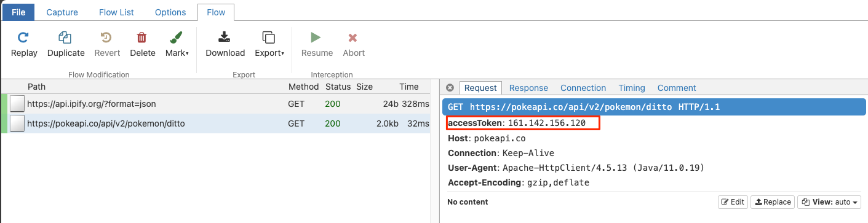868x223 pixels.
Task: Sort flows by Time column
Action: click(x=409, y=87)
